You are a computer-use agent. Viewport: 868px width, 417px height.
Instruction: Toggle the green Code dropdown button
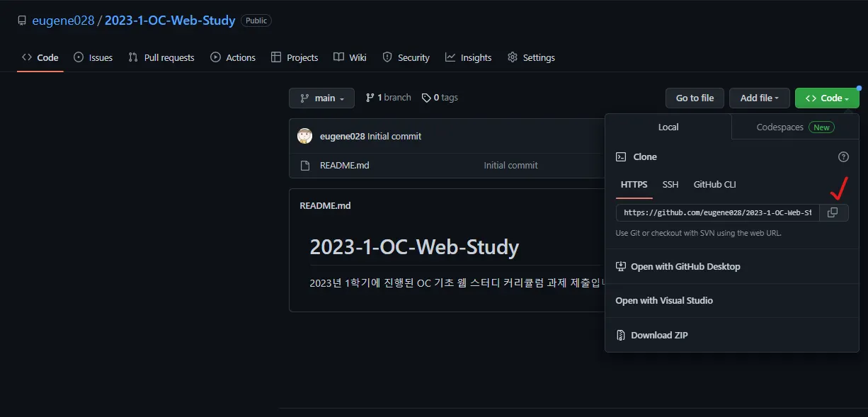point(827,98)
